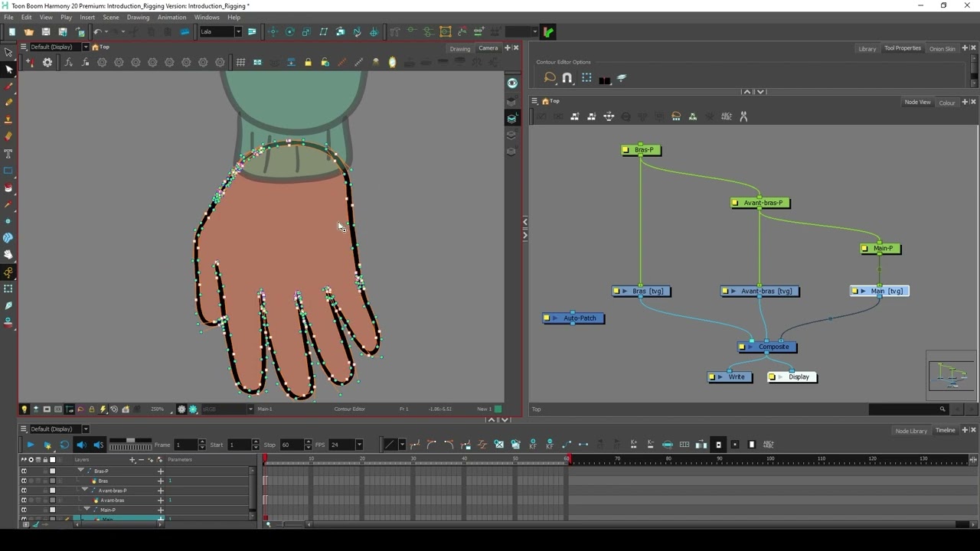Switch to the Drawing tab
The width and height of the screenshot is (980, 551).
pyautogui.click(x=460, y=48)
